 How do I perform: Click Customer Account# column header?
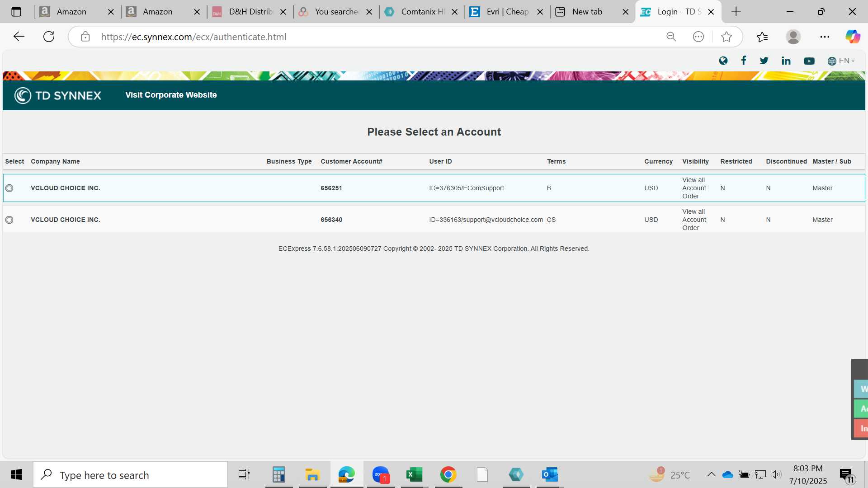[351, 161]
